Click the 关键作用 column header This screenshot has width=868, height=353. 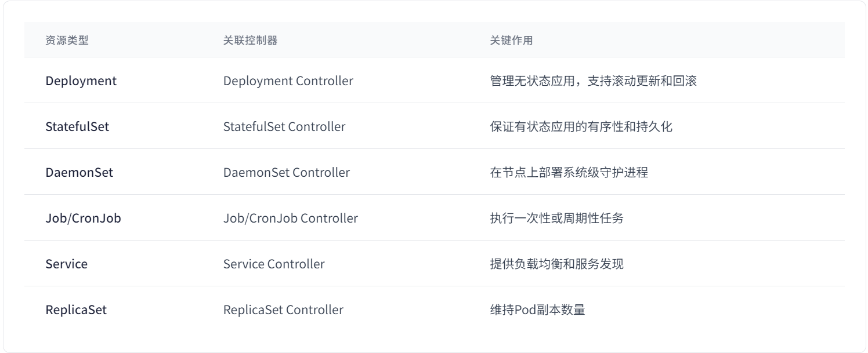[512, 41]
